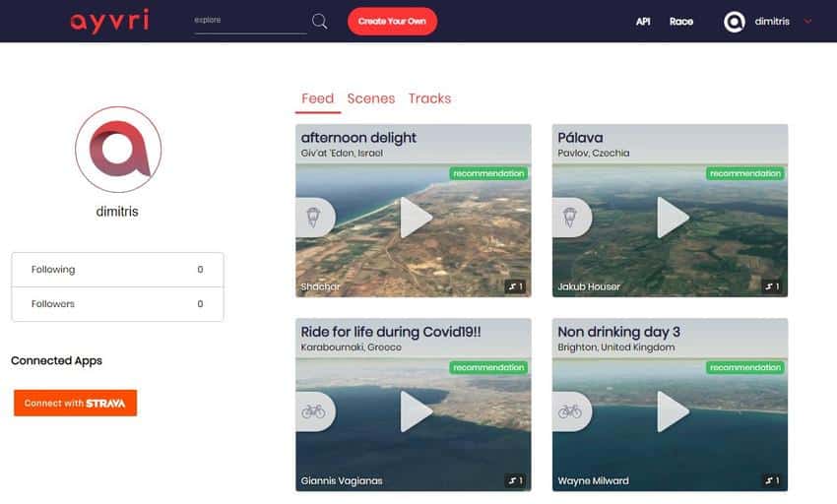
Task: Click the user avatar icon in header
Action: tap(734, 22)
